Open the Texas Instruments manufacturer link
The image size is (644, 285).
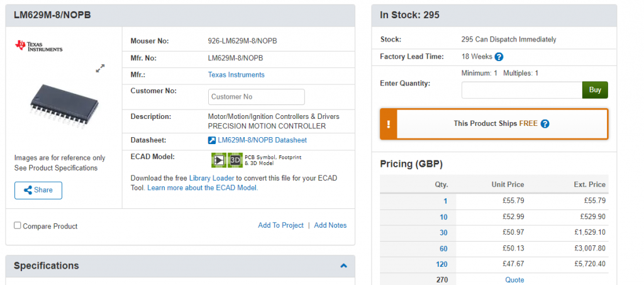pyautogui.click(x=236, y=75)
